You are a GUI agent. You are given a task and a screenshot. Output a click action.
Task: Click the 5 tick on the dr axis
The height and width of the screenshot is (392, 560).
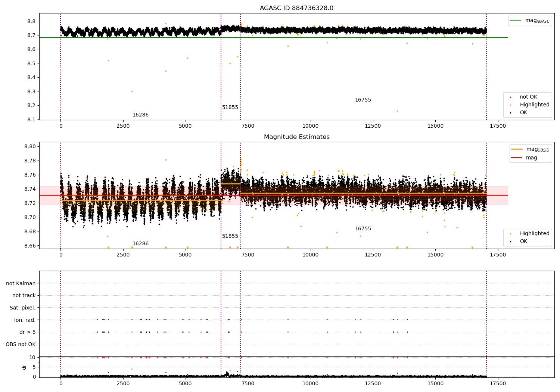pyautogui.click(x=34, y=367)
